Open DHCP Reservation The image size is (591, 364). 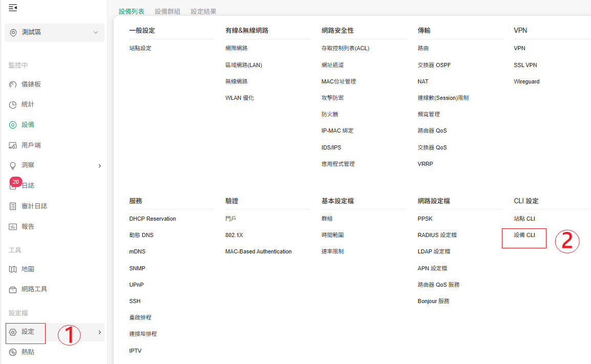152,219
